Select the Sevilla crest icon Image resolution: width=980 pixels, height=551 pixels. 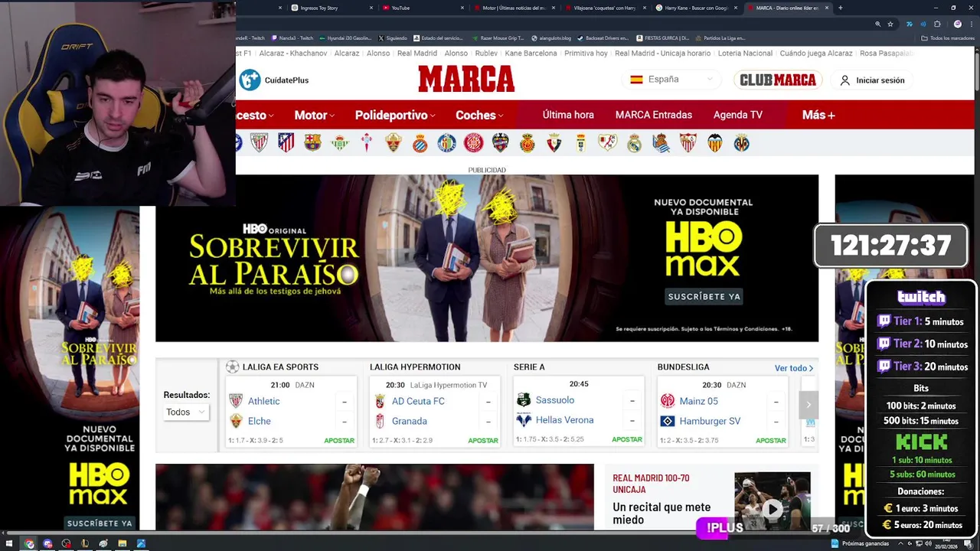click(688, 143)
